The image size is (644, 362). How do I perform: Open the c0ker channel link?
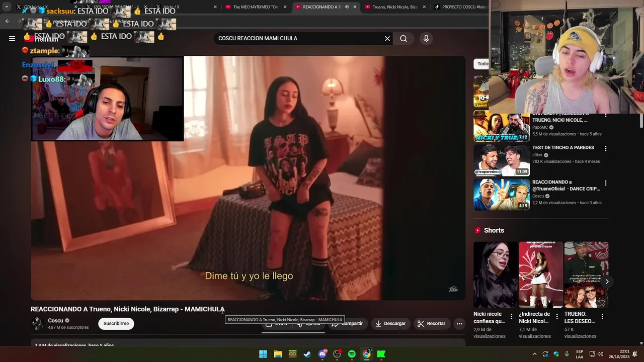(537, 155)
